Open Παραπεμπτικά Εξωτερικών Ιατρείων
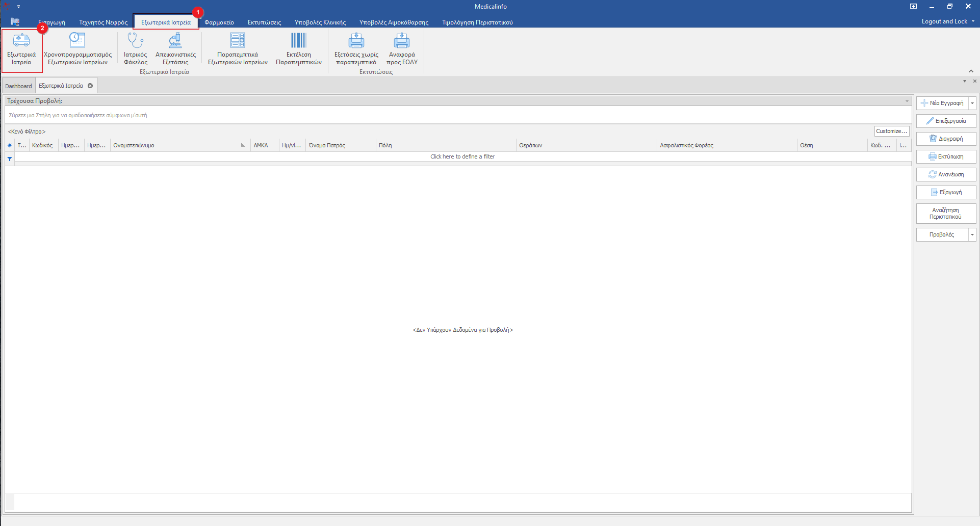This screenshot has height=526, width=980. pyautogui.click(x=238, y=49)
